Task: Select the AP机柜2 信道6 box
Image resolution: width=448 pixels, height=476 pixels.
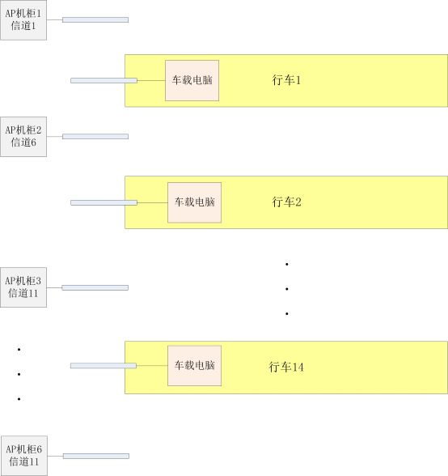Action: [x=23, y=137]
